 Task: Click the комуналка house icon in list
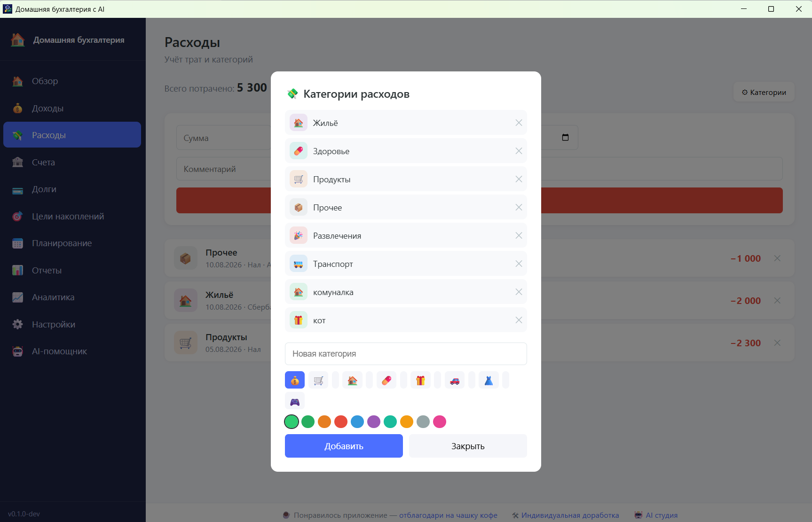point(299,292)
